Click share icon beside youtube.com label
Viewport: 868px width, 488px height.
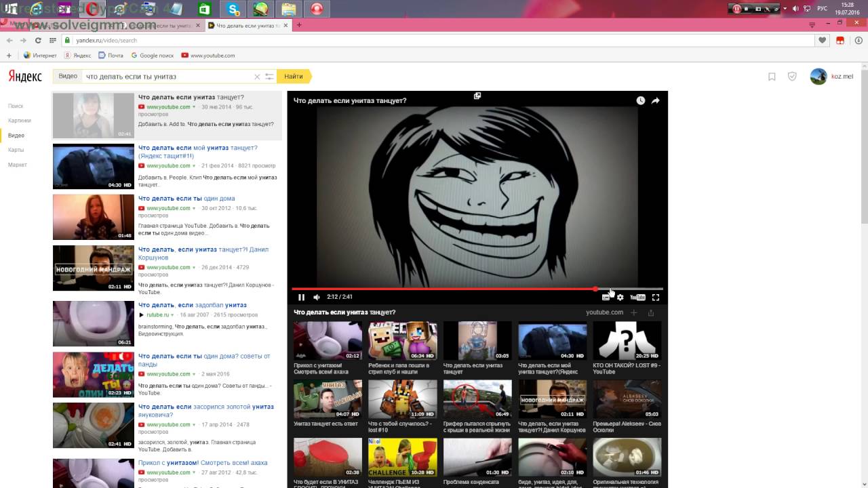tap(651, 312)
